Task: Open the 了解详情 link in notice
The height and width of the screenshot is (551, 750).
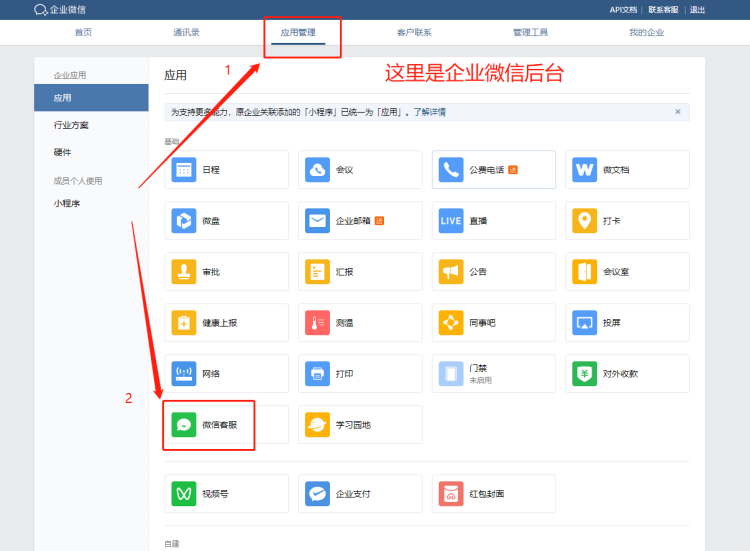Action: (430, 112)
